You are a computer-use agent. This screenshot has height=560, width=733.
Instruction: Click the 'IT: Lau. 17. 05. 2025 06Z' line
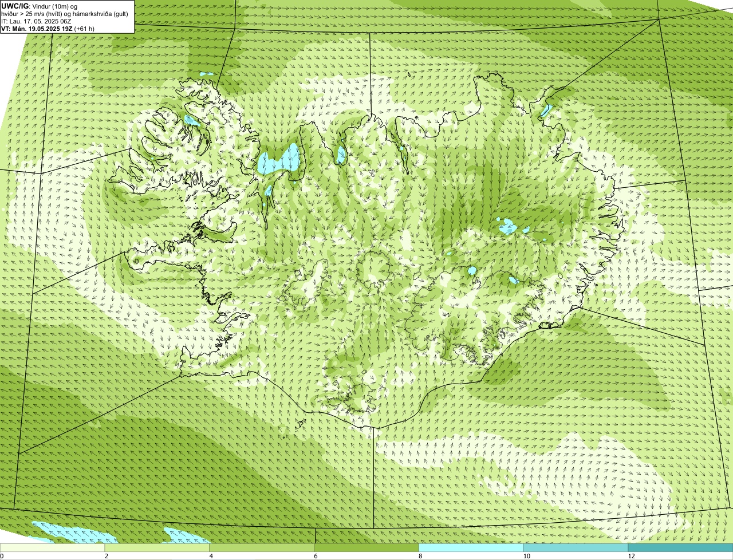pyautogui.click(x=36, y=21)
